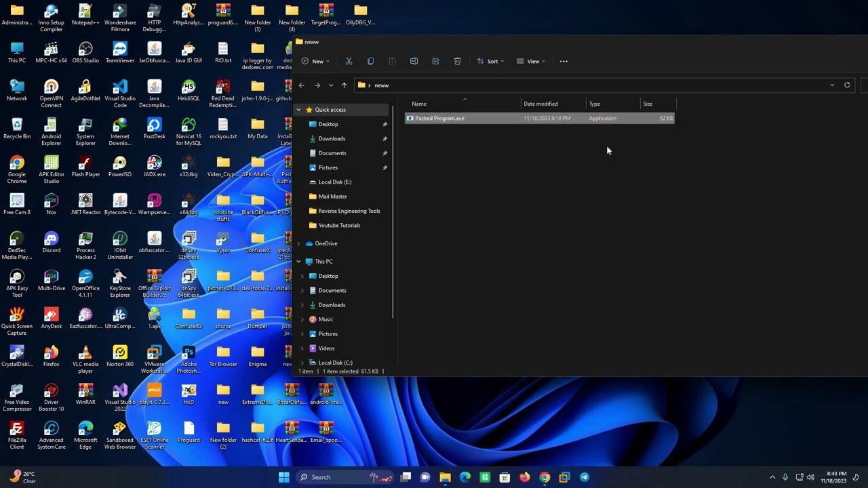
Task: Open Mail Master folder in sidebar
Action: pos(332,197)
